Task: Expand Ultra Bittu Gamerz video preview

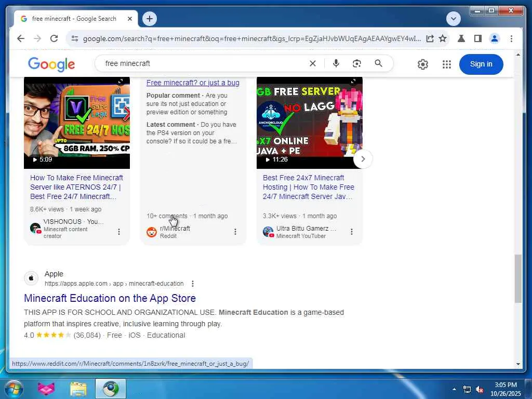Action: [x=353, y=82]
